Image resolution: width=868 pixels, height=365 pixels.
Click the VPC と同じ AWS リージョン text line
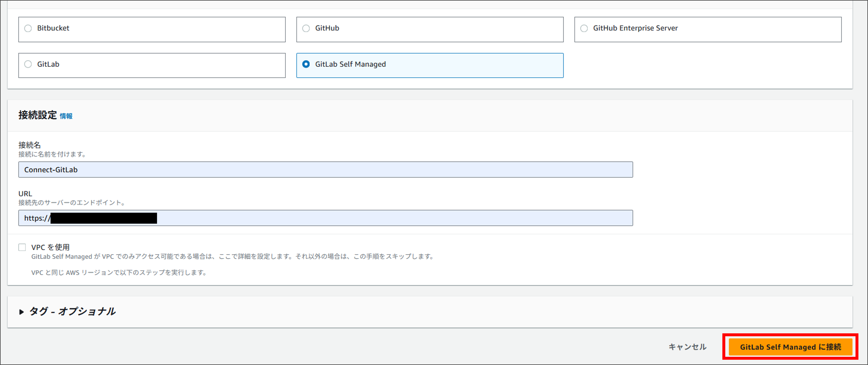pos(119,273)
